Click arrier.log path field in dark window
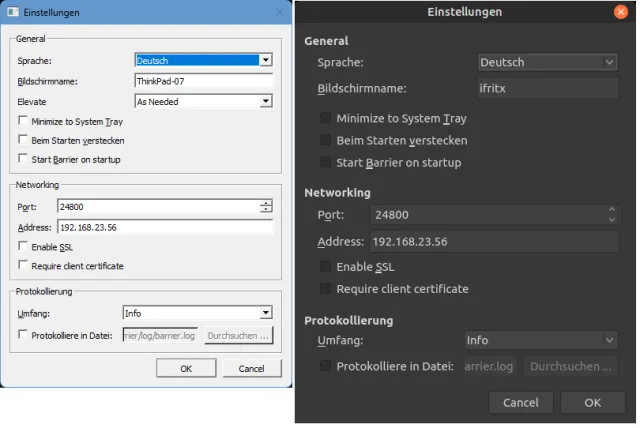Viewport: 640px width, 428px height. 489,366
